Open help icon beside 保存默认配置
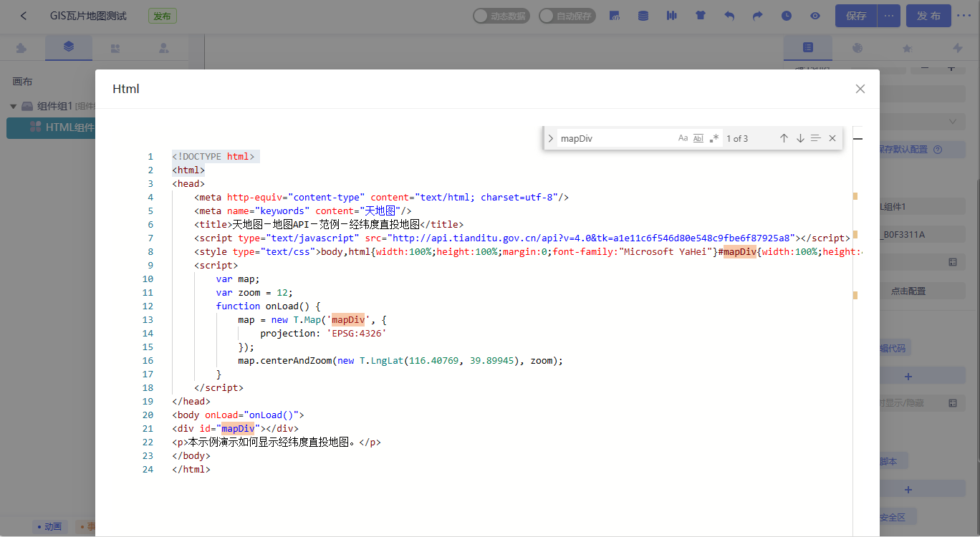Image resolution: width=980 pixels, height=537 pixels. click(x=938, y=150)
